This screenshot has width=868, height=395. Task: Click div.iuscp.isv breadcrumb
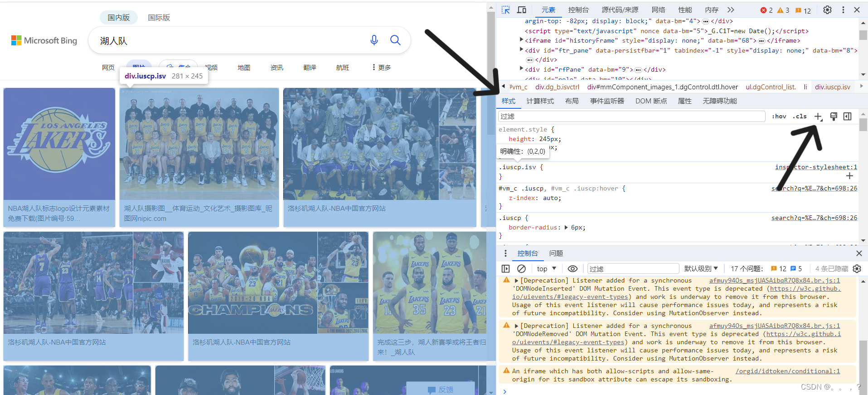click(x=832, y=87)
